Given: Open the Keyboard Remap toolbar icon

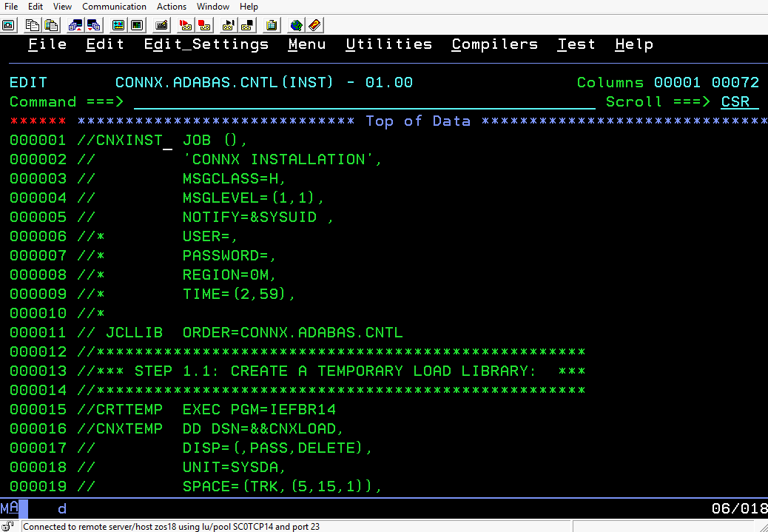Looking at the screenshot, I should click(161, 25).
